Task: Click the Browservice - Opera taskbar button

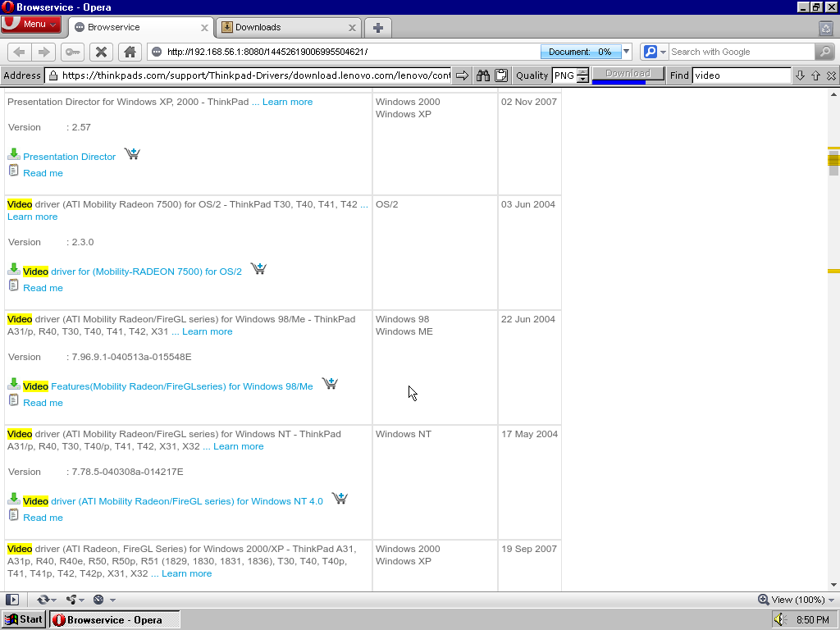Action: pos(115,620)
